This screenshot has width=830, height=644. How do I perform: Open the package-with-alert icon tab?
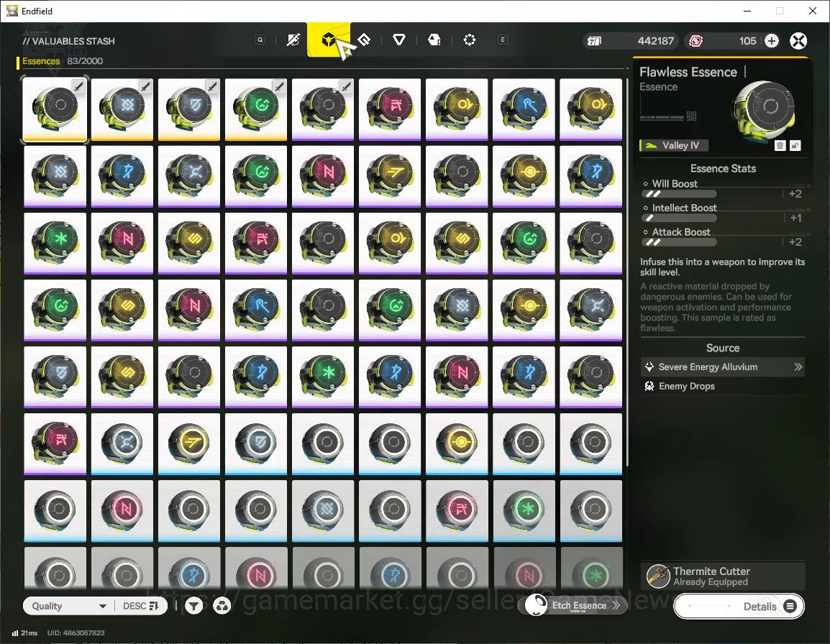point(434,40)
